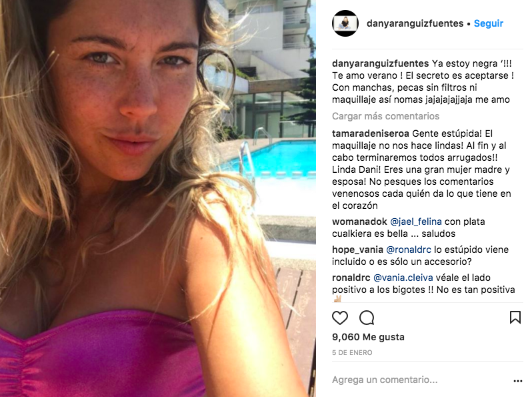Expand Cargar más comentarios

(x=385, y=116)
